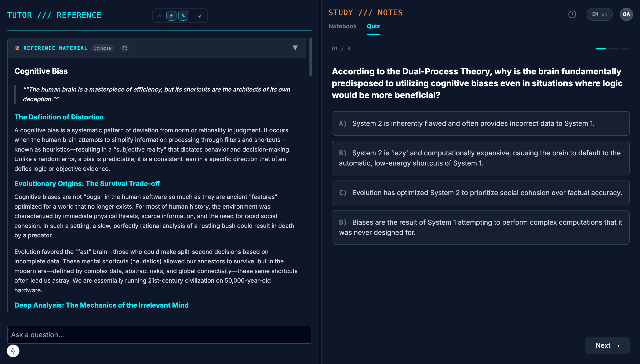Click the book icon next to Reference Material
The height and width of the screenshot is (364, 640).
click(x=17, y=48)
